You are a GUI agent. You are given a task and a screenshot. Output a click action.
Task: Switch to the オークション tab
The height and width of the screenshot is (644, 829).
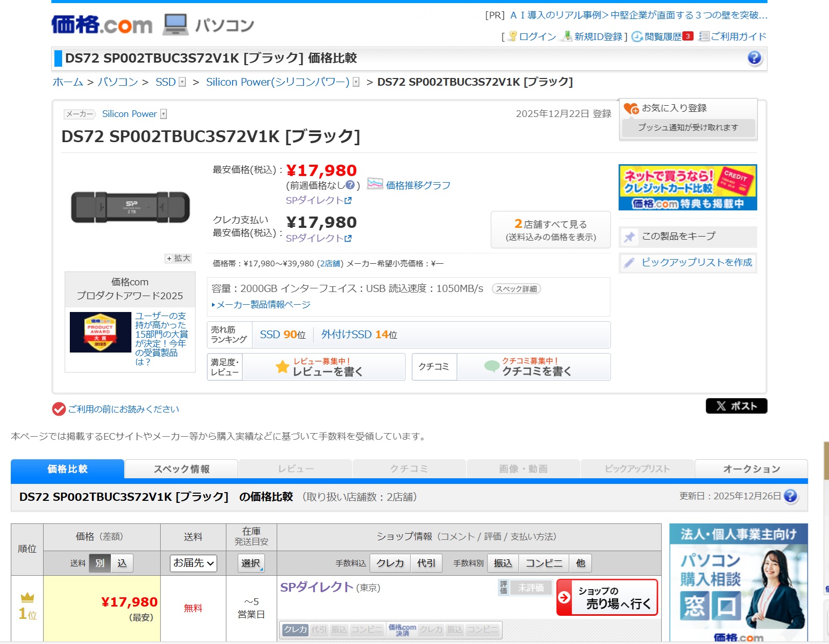pos(751,469)
